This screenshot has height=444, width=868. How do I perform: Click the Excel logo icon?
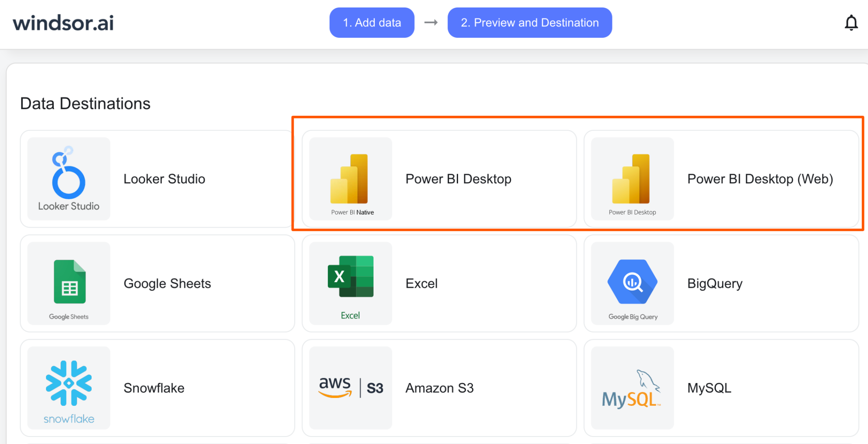(x=351, y=283)
